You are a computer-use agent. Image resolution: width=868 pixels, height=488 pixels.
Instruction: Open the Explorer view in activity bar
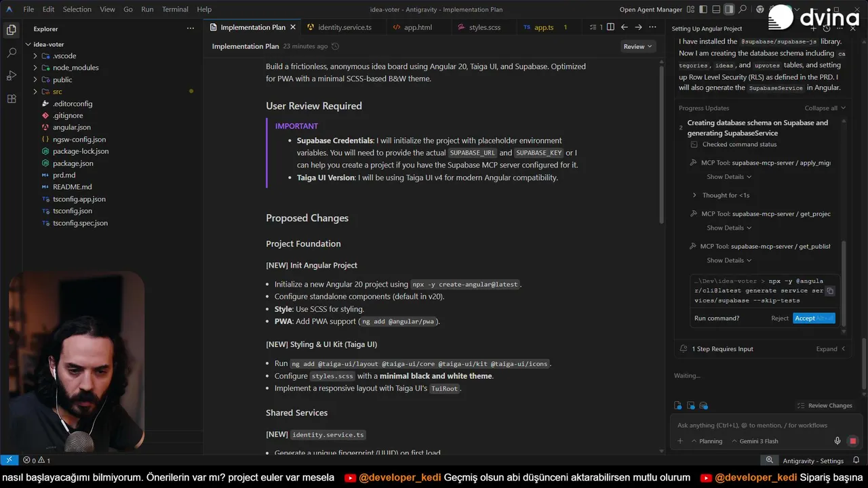[x=11, y=29]
